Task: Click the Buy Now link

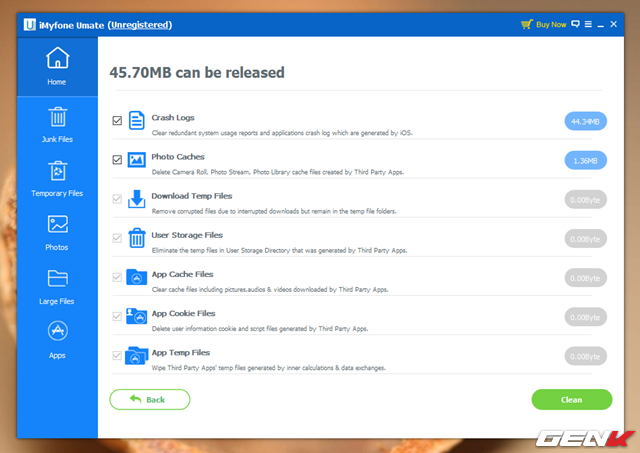Action: [543, 24]
